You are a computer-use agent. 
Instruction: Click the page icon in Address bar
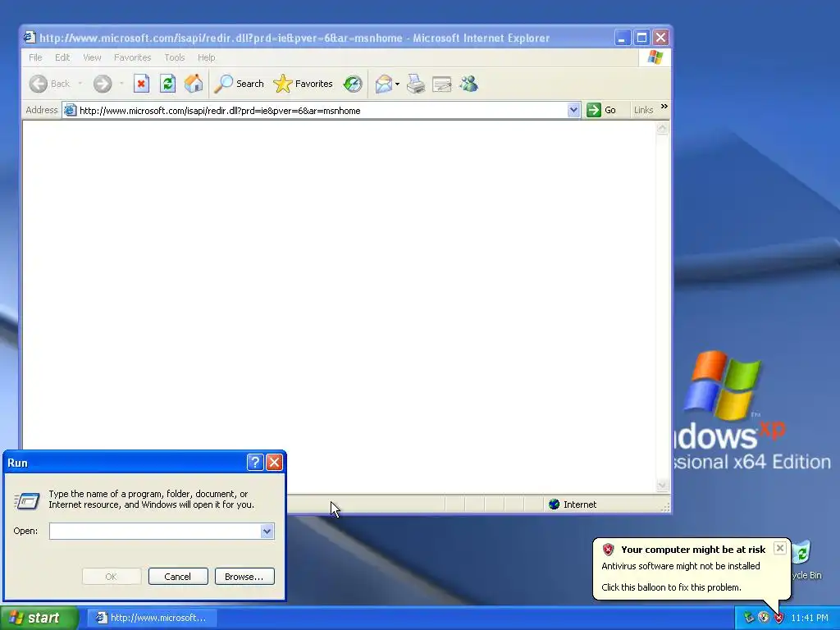[71, 111]
